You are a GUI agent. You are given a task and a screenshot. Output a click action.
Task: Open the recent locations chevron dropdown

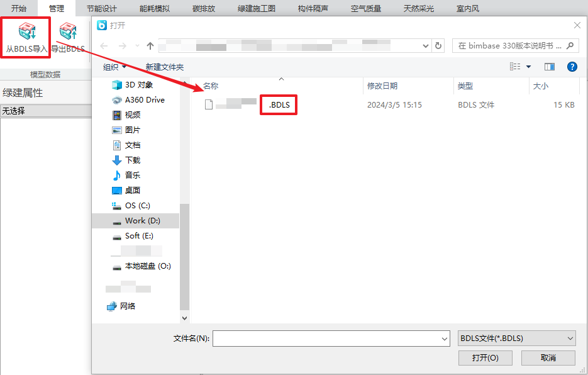click(137, 46)
